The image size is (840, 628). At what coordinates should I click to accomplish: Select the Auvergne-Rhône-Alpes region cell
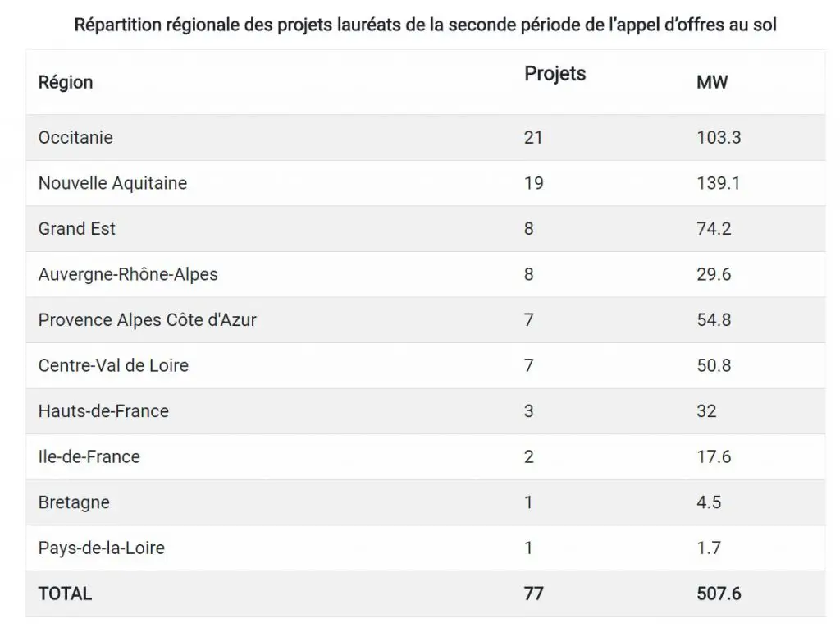click(128, 274)
